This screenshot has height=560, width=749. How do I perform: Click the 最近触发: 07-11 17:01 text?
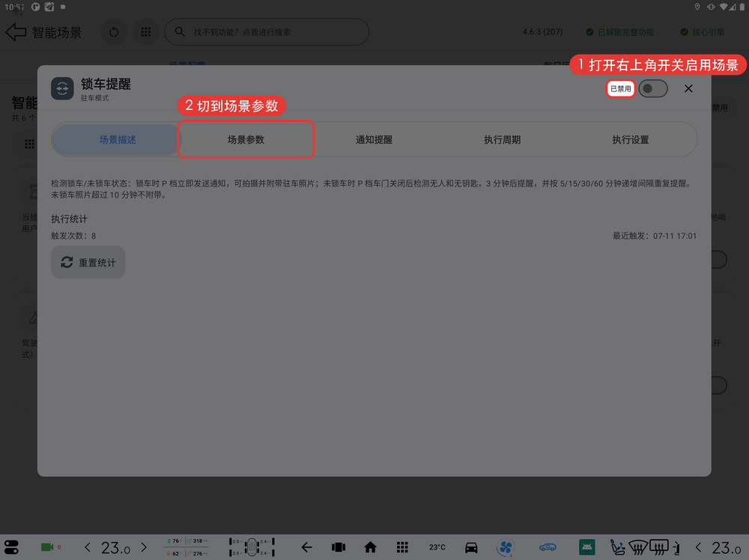click(655, 236)
